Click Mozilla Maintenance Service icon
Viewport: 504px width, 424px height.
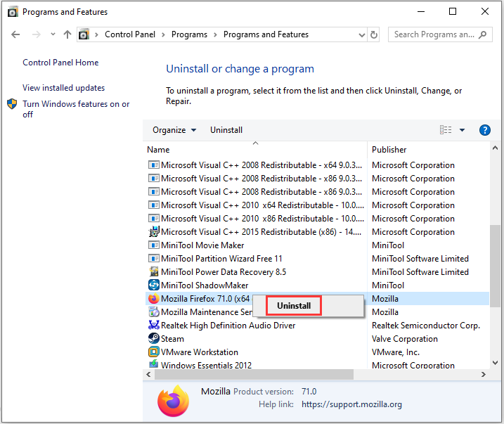(154, 311)
